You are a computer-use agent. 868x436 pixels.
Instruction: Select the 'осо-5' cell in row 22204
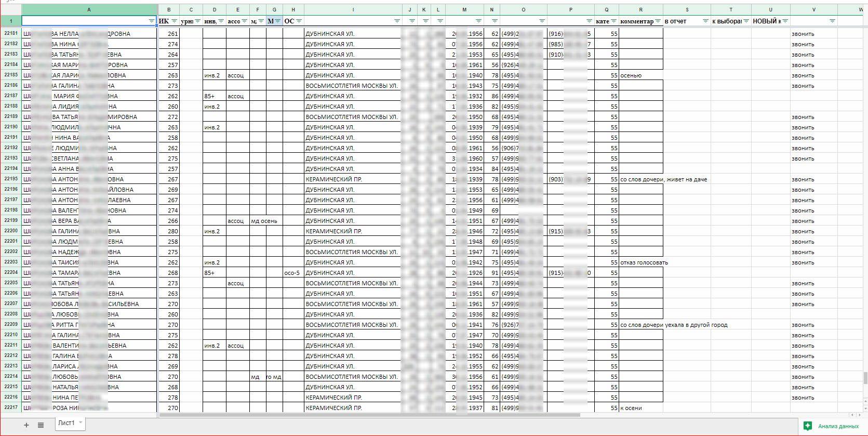click(x=293, y=273)
